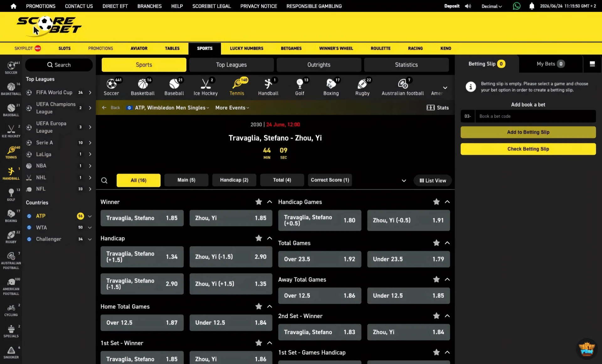This screenshot has height=364, width=602.
Task: Collapse the Handicap Games section
Action: [447, 202]
